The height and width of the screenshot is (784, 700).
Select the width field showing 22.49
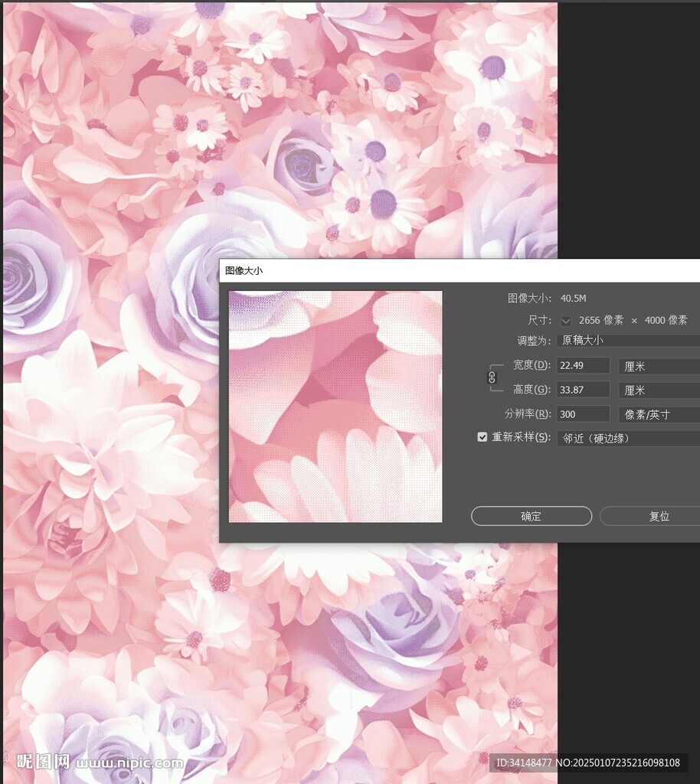pos(583,365)
